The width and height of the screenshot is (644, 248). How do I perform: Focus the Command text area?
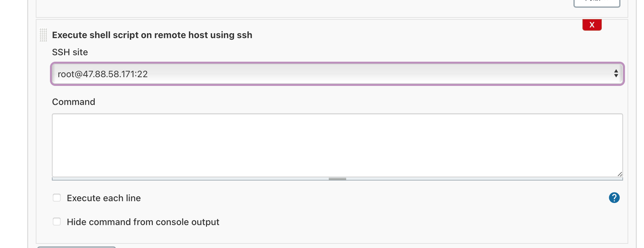click(337, 145)
